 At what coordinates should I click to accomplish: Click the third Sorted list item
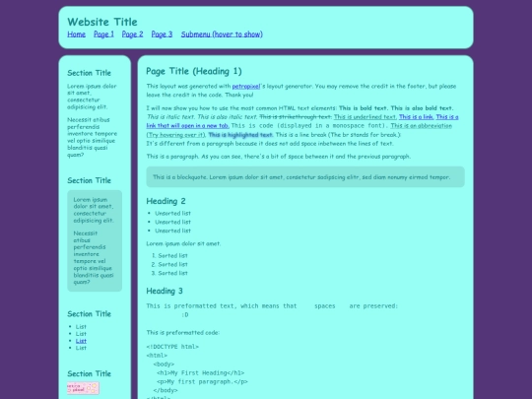[x=172, y=273]
